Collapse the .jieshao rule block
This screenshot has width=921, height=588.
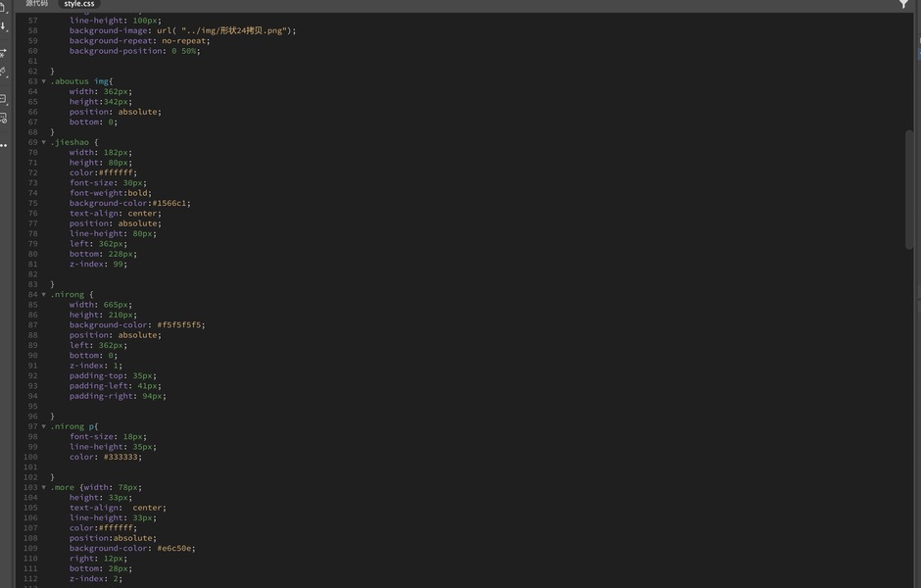point(43,142)
